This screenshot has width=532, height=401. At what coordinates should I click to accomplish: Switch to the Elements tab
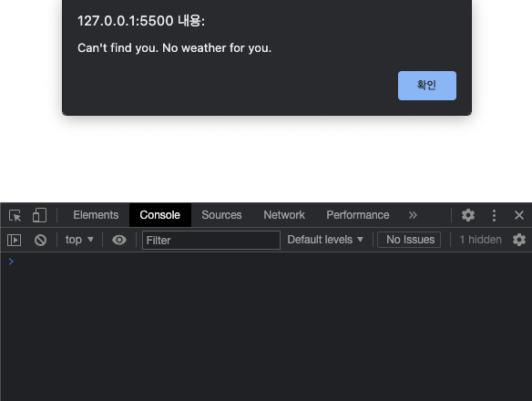96,215
